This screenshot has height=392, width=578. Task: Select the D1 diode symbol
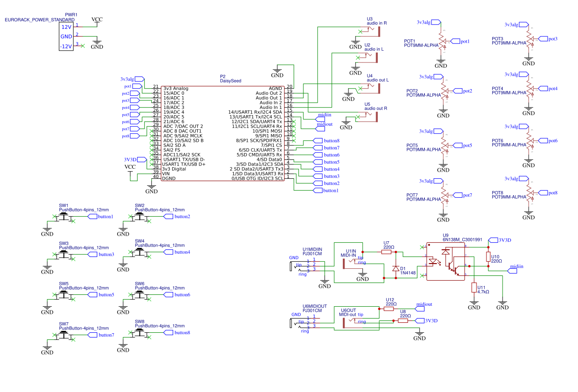395,269
